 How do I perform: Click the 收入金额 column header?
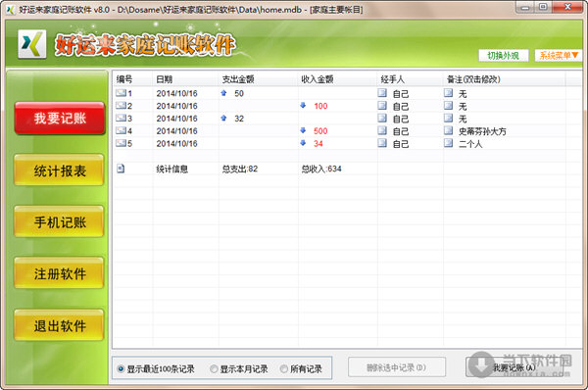(x=337, y=79)
